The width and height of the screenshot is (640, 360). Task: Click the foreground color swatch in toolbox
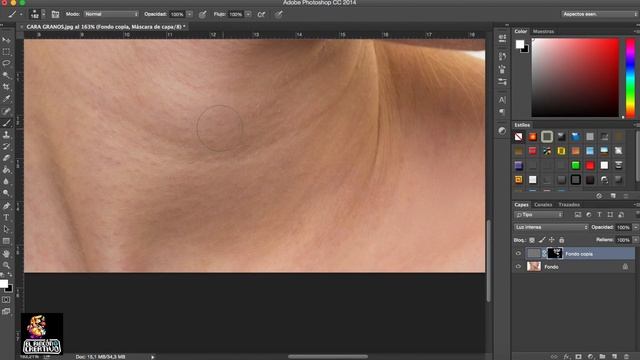pos(3,284)
